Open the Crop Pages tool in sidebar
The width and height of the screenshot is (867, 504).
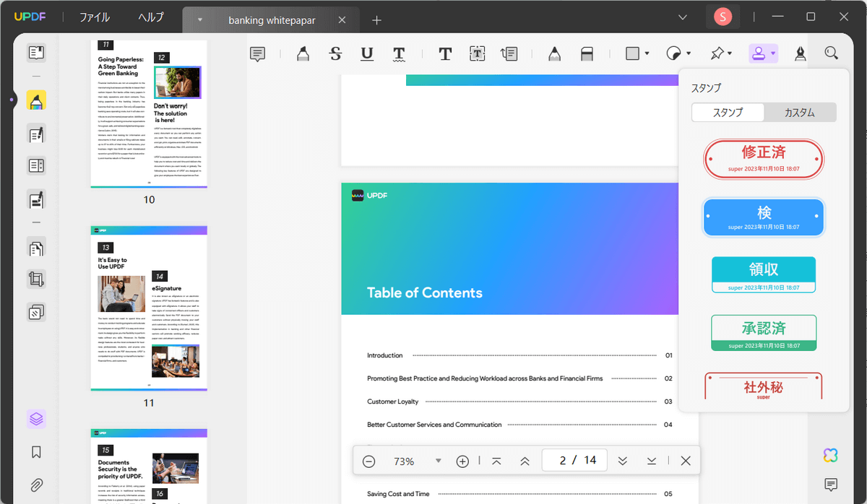(36, 279)
